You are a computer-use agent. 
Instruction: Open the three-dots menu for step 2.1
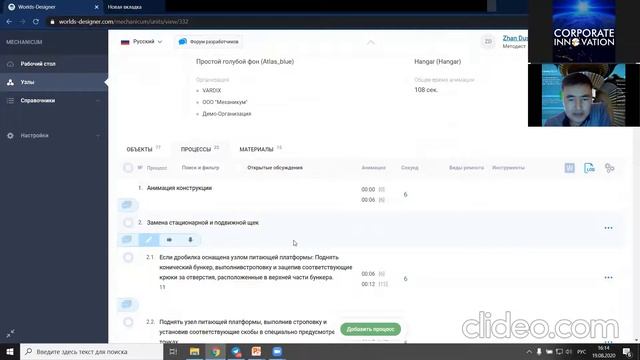(608, 277)
